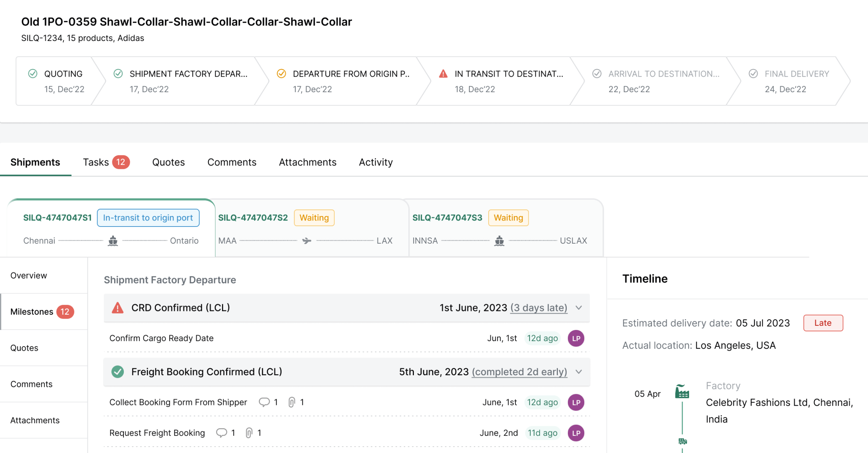
Task: Click the In-transit to origin port badge
Action: click(148, 218)
